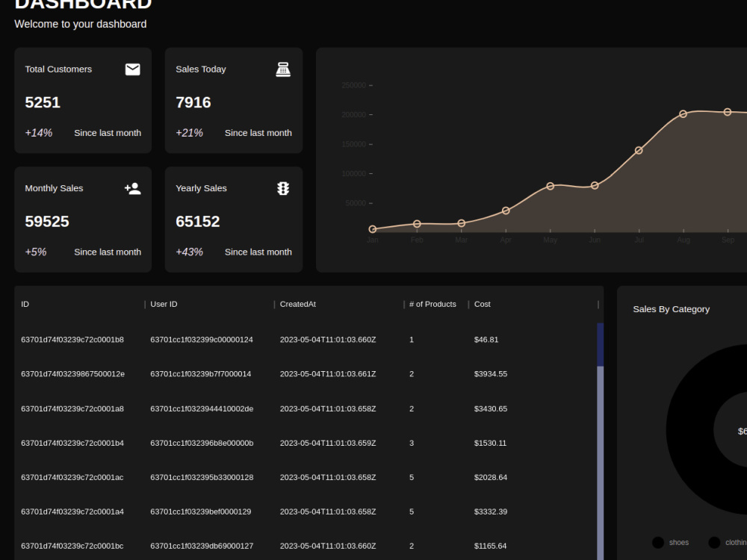Click the cost cell $1165.64
This screenshot has width=747, height=560.
click(490, 546)
